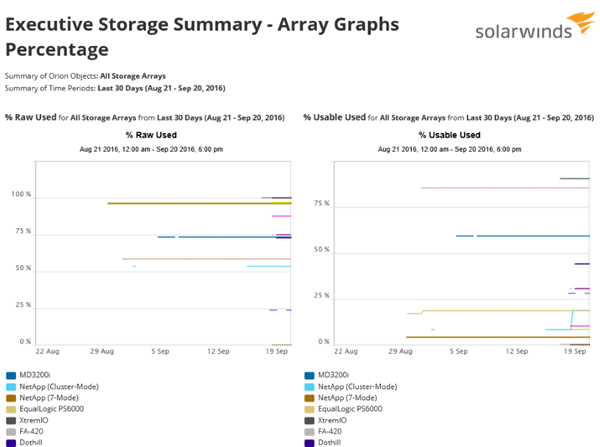
Task: Click EqualLogic PS6000 swatch in Raw Used legend
Action: 10,409
